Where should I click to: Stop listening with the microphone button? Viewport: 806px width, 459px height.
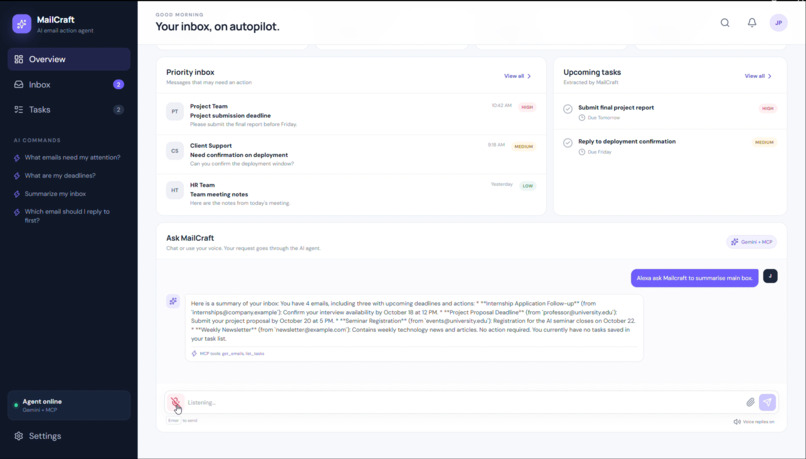tap(175, 402)
